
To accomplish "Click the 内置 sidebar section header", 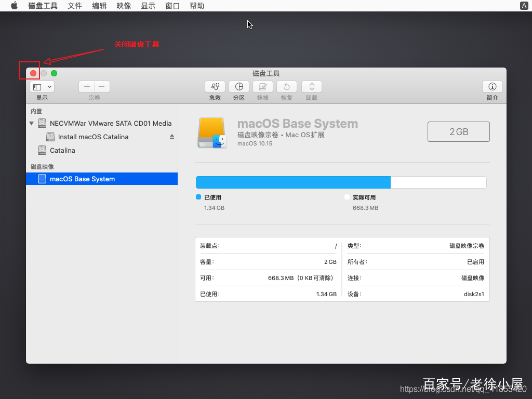I will pos(36,111).
